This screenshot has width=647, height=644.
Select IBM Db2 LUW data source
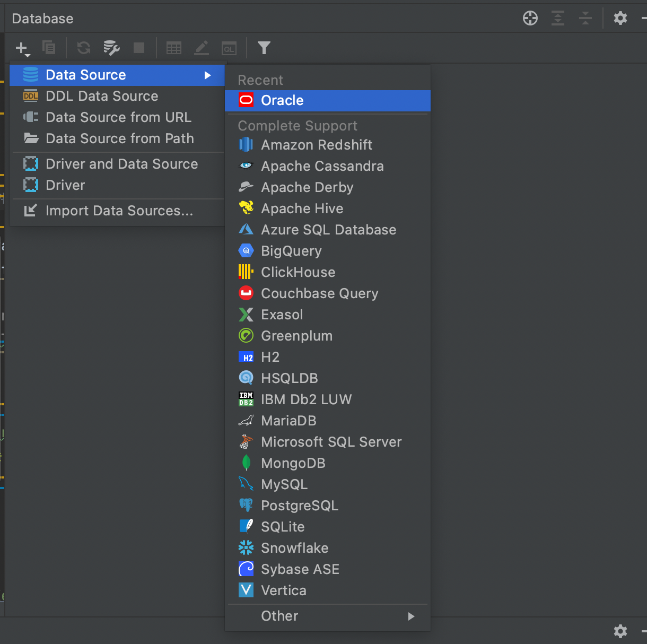[328, 399]
